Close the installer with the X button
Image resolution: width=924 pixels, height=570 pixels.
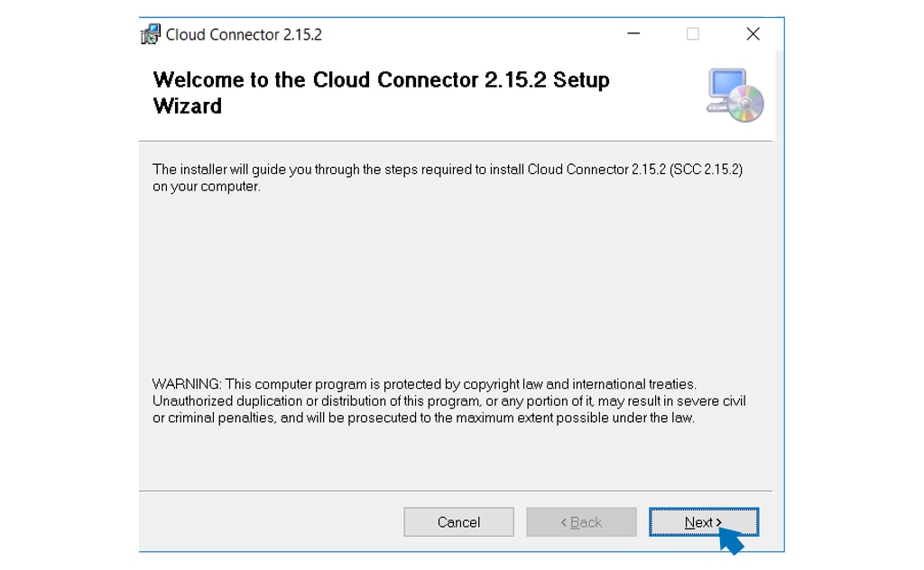(x=753, y=33)
